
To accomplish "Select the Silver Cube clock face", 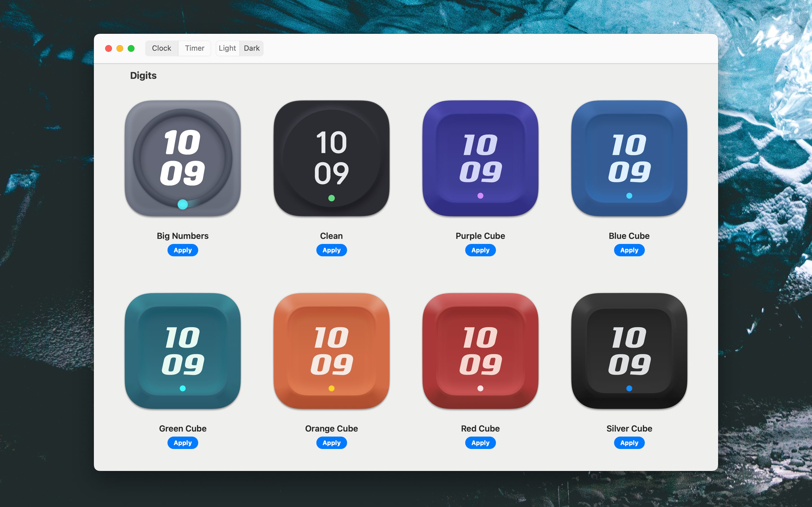I will coord(629,350).
